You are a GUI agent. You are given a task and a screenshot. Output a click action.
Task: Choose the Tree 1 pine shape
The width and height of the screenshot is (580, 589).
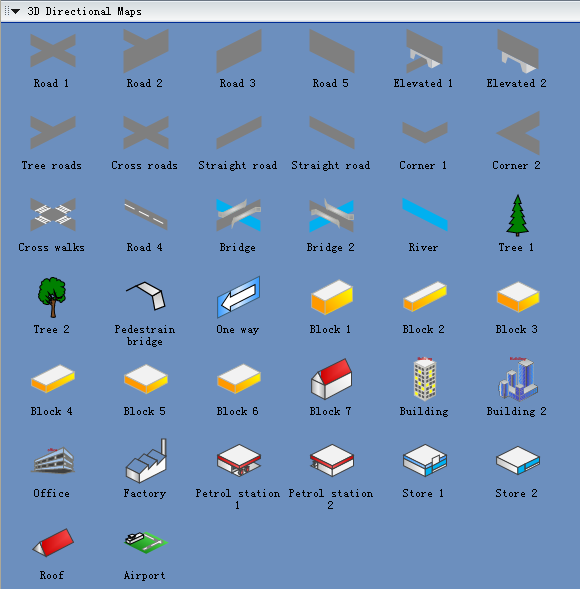point(518,215)
